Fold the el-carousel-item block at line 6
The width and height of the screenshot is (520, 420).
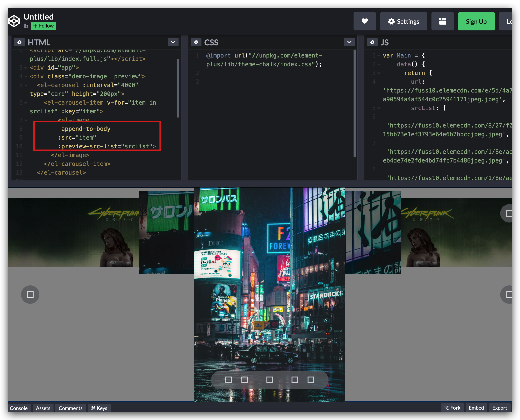tap(26, 103)
